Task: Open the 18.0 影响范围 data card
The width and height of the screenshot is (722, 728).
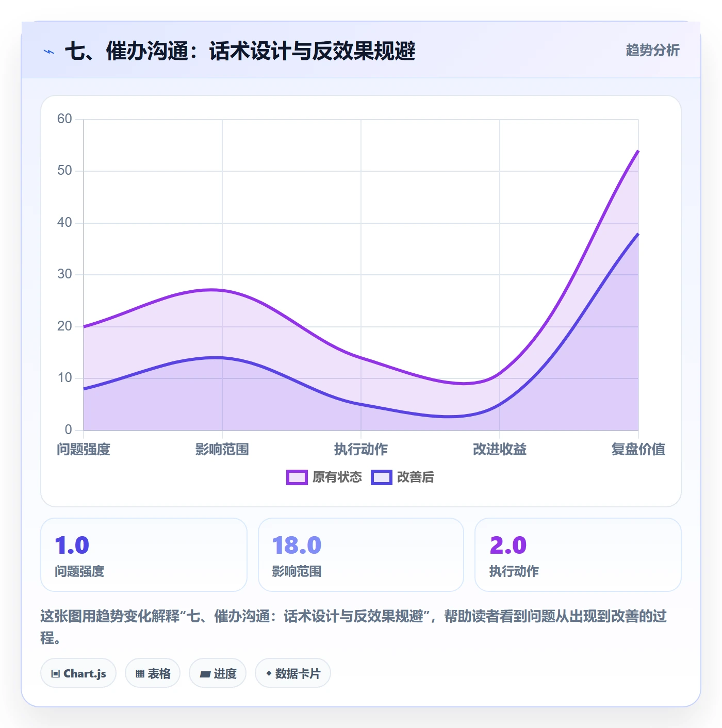Action: [x=361, y=555]
